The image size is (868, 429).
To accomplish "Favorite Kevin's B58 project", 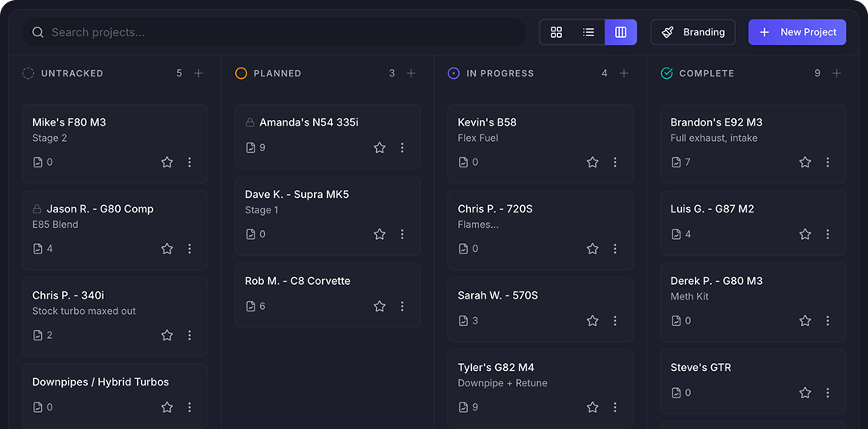I will pos(593,163).
